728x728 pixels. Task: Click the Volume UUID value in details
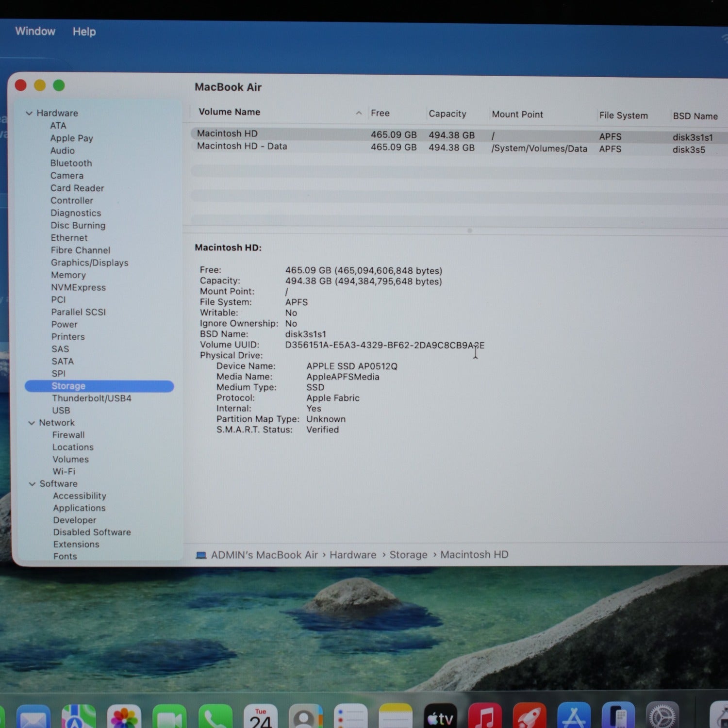tap(385, 345)
